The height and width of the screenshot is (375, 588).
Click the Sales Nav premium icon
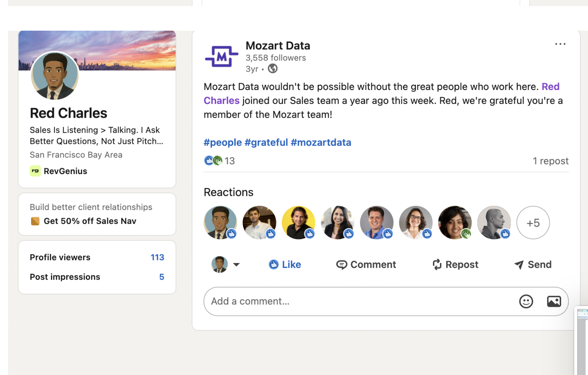35,221
